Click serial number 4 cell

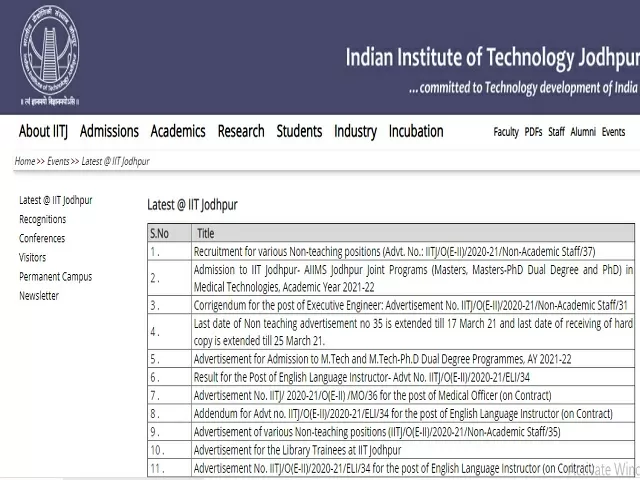click(x=169, y=332)
